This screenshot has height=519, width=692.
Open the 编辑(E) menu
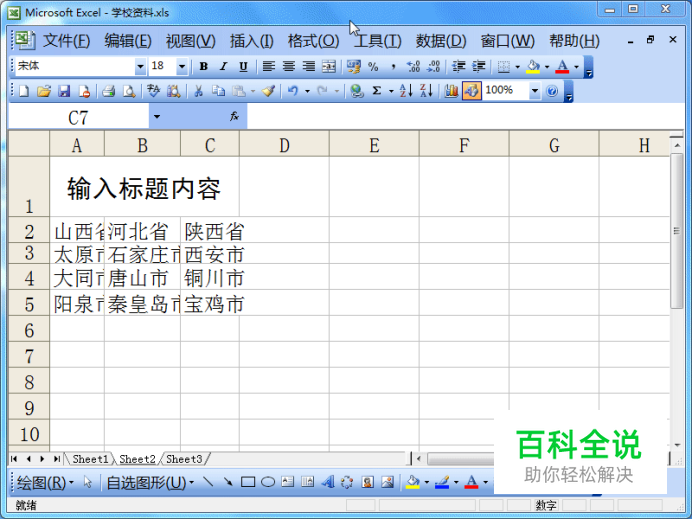[128, 41]
